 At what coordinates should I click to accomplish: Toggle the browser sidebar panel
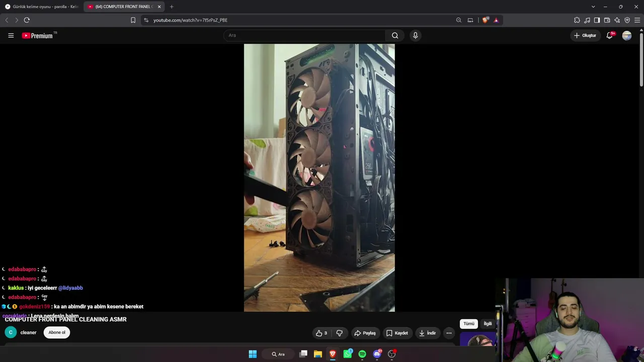pos(597,20)
